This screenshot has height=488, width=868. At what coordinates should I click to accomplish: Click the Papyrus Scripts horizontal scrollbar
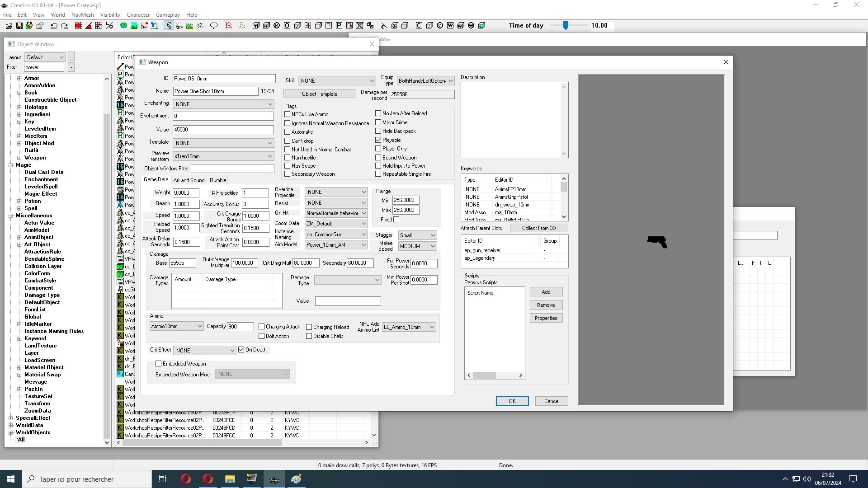tap(495, 375)
